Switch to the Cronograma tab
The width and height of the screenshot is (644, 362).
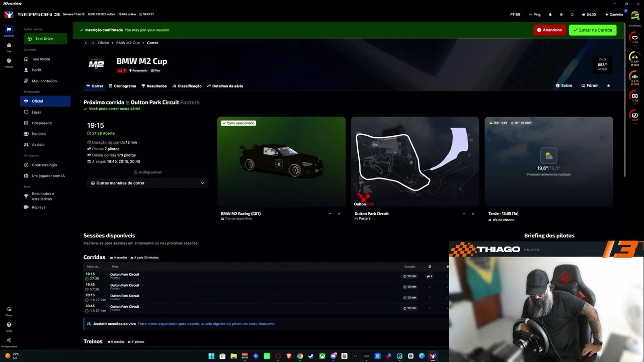(122, 86)
